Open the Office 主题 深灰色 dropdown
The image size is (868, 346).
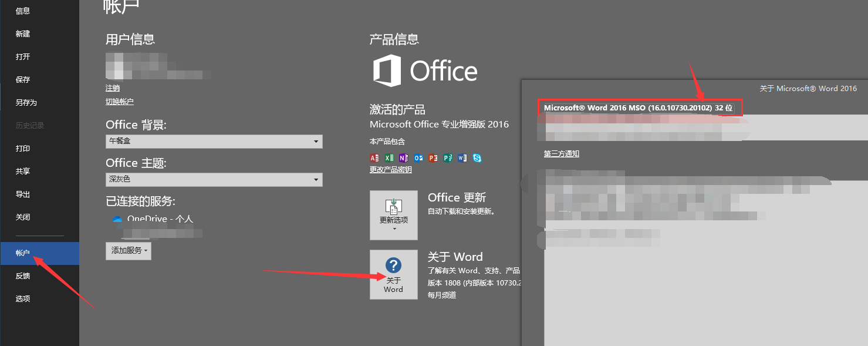click(x=214, y=179)
